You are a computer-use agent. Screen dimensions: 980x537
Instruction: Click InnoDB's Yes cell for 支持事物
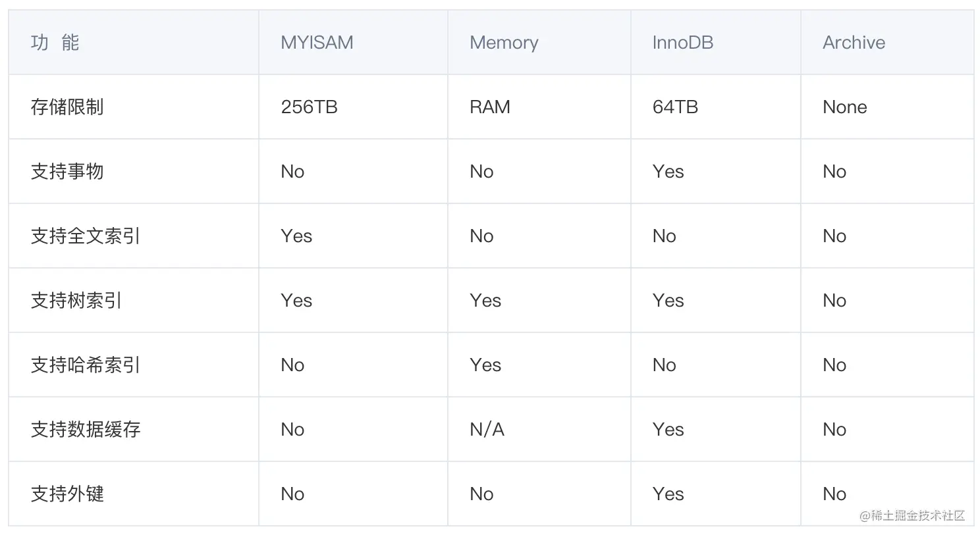[x=668, y=172]
